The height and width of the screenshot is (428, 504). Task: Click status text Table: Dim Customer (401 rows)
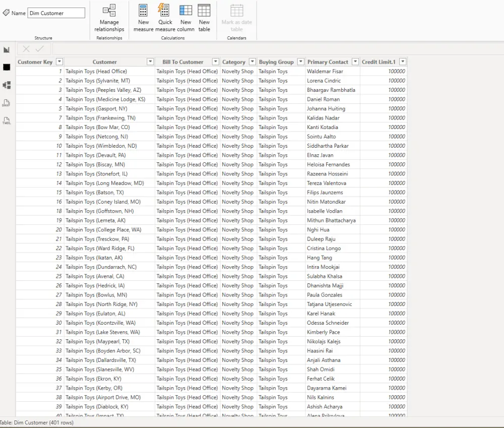tap(37, 422)
